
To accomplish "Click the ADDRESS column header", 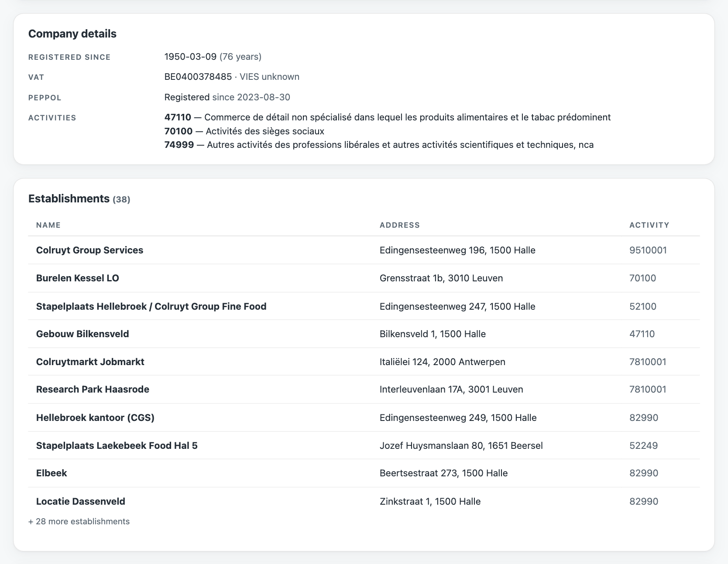I will click(x=400, y=225).
